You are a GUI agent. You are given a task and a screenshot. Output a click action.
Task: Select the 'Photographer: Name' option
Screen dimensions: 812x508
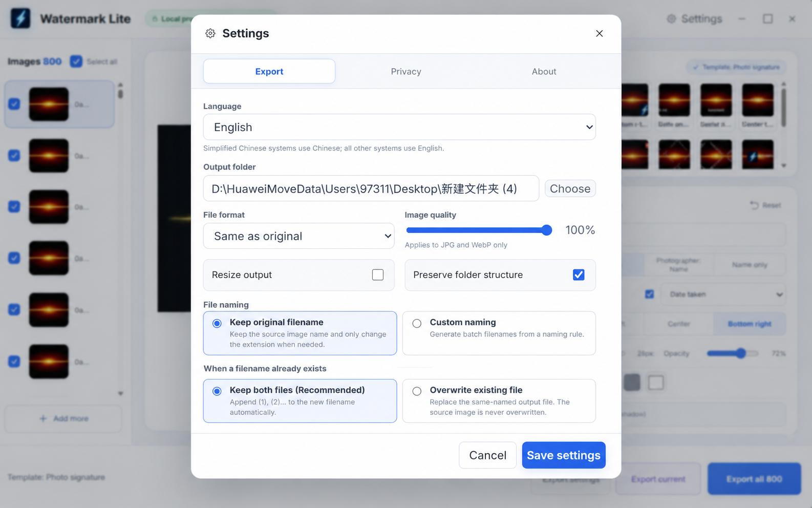pyautogui.click(x=678, y=265)
